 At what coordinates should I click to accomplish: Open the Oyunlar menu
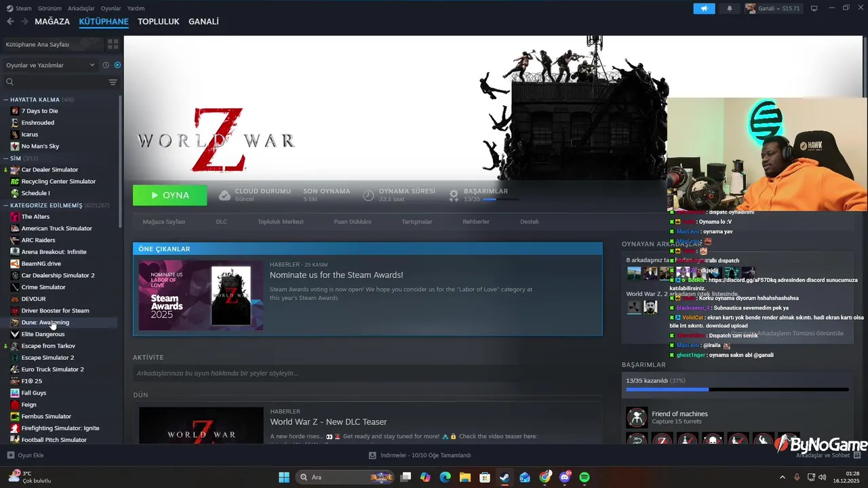click(111, 8)
